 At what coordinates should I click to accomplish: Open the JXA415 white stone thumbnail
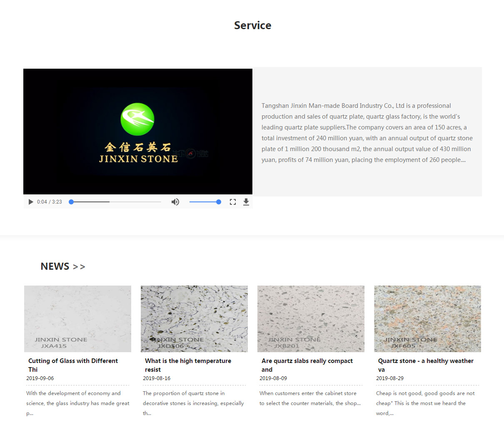(77, 319)
